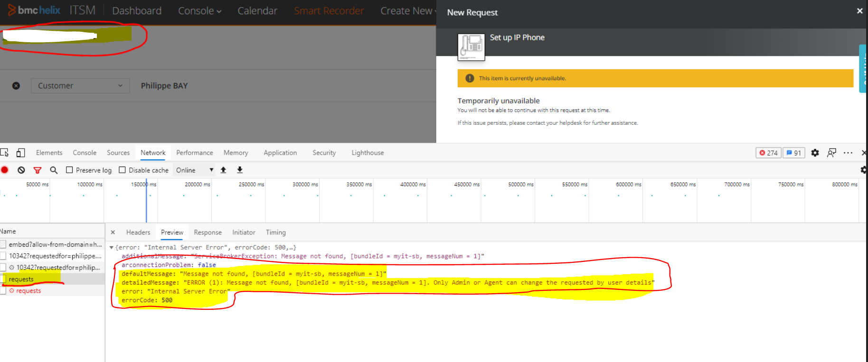Select the failed red requests row
The height and width of the screenshot is (362, 868).
pos(52,291)
